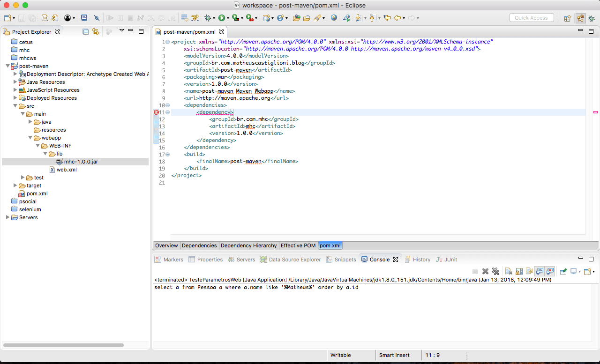Click the Last Edit Location icon
Viewport: 600px width, 364px height.
387,18
